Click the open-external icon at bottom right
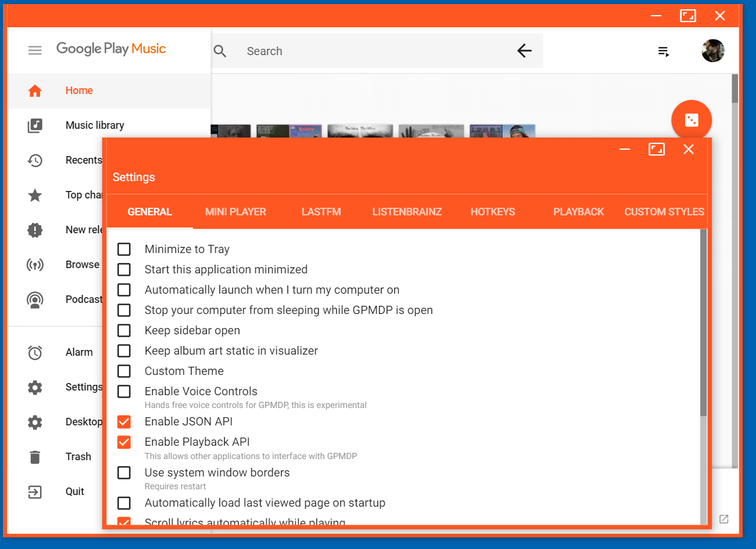Screen dimensions: 756x549 click(x=723, y=519)
